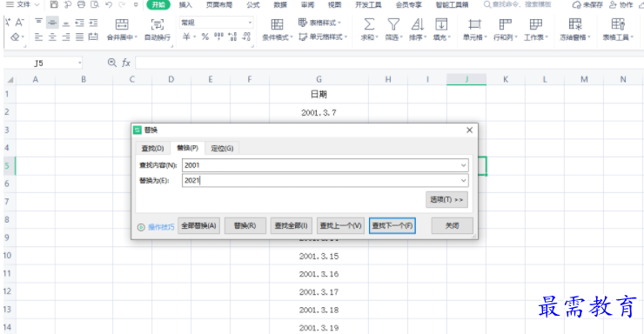Click the increase decimal places icon
644x334 pixels.
[x=232, y=37]
